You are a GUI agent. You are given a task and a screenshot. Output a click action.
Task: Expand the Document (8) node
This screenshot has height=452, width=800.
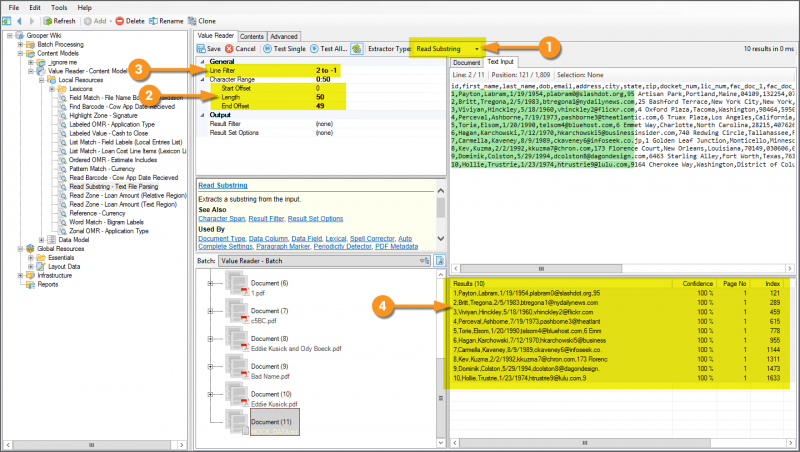211,340
